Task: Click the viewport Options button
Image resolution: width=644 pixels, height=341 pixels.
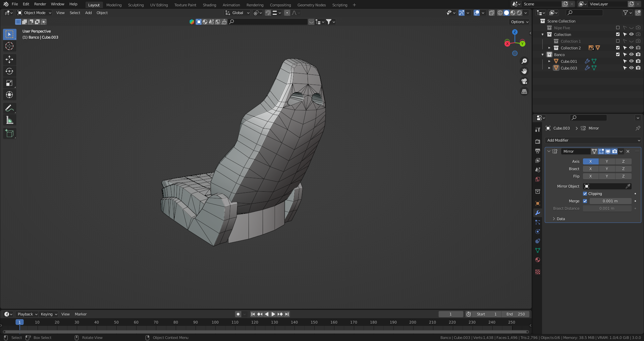Action: (x=520, y=22)
